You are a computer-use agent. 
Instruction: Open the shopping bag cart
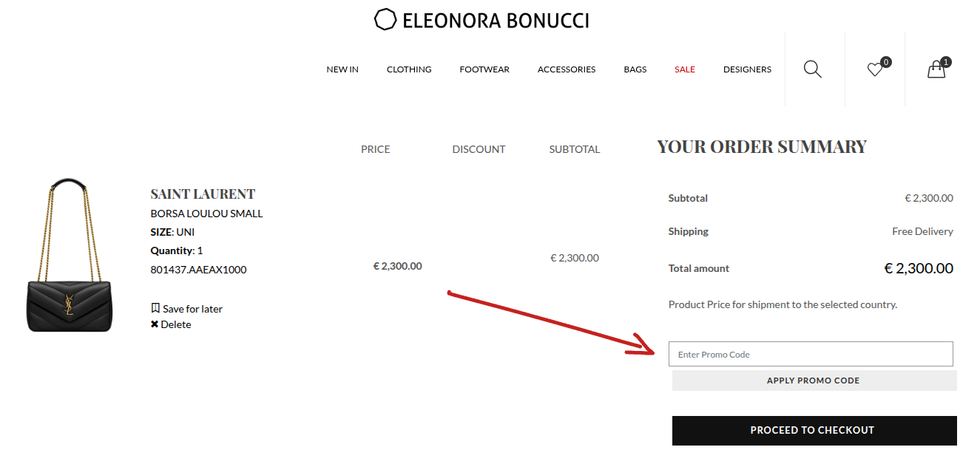(935, 69)
